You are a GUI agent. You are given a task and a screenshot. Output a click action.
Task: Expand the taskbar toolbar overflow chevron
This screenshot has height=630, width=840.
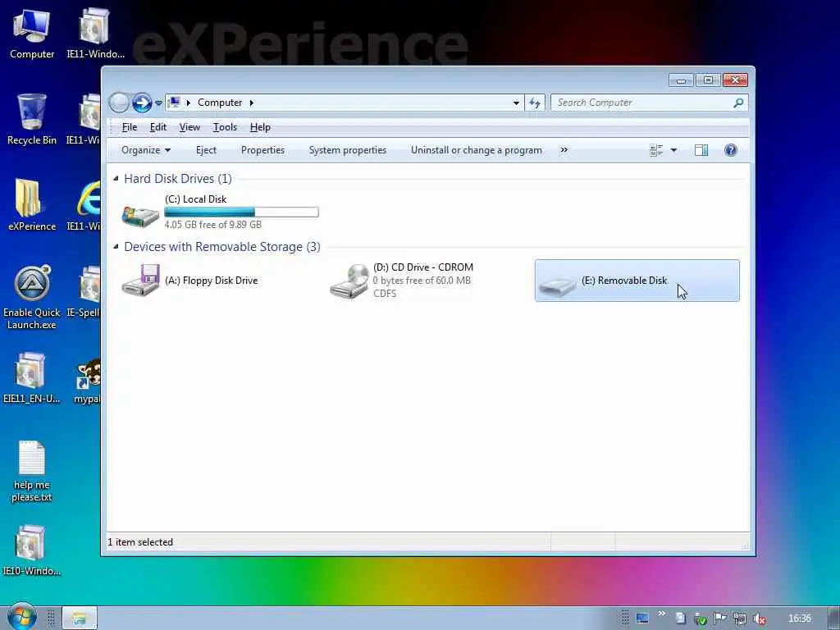662,614
